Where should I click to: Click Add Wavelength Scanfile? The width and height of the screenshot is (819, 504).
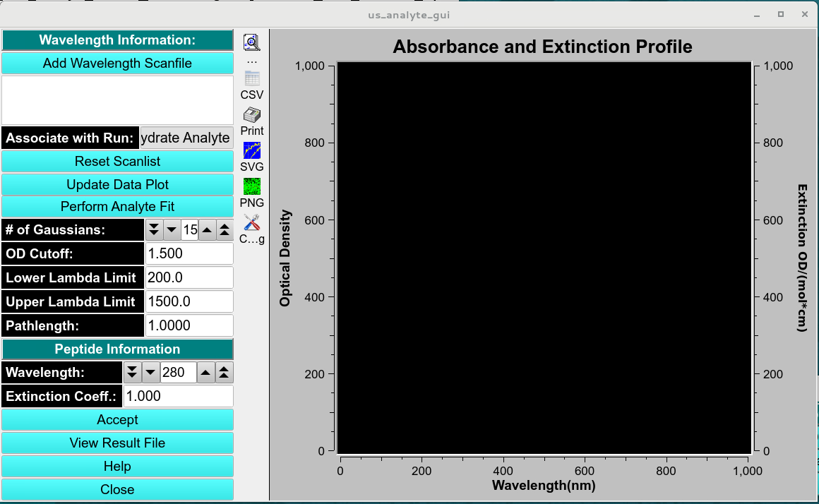click(117, 63)
